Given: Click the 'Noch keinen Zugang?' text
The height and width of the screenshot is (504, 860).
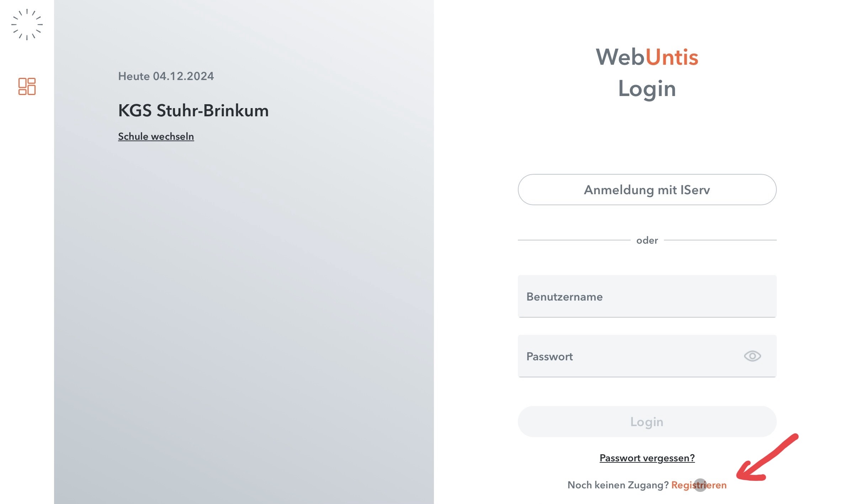Looking at the screenshot, I should pyautogui.click(x=618, y=485).
